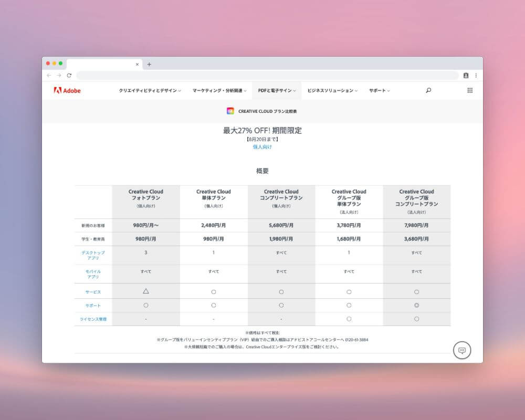Open the ライセンス管理 link
Image resolution: width=525 pixels, height=420 pixels.
(93, 319)
